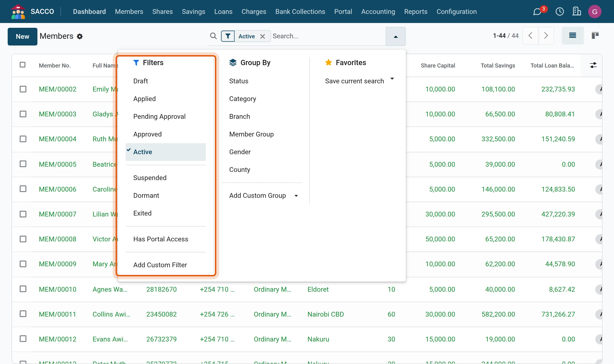
Task: Open optional columns adjust icon
Action: (593, 65)
